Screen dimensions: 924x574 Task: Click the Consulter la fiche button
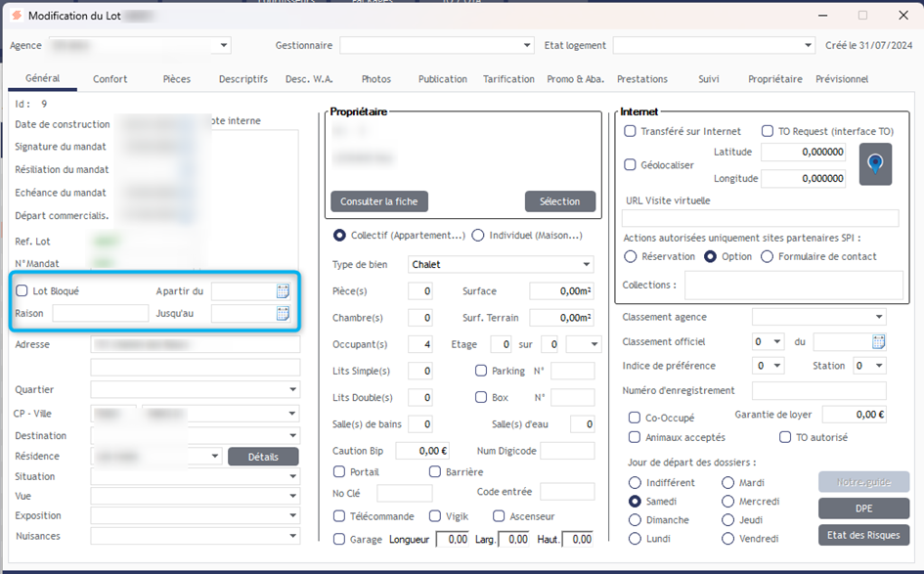coord(379,201)
